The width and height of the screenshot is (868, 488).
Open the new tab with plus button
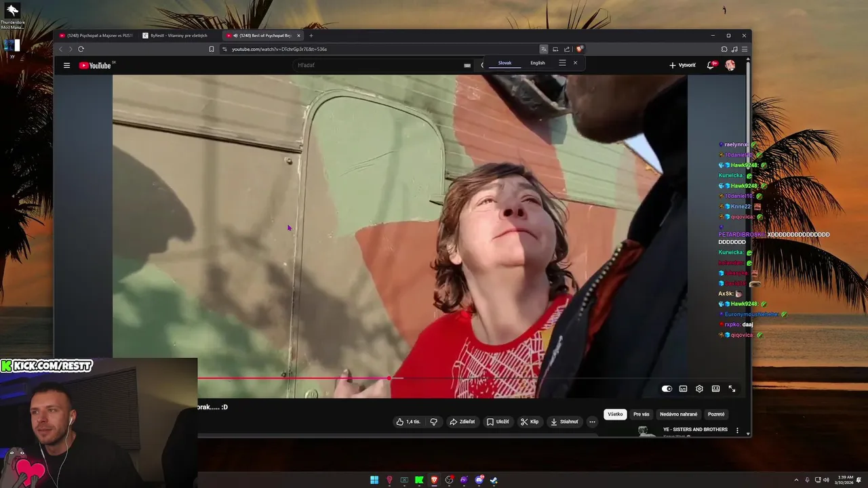tap(311, 35)
